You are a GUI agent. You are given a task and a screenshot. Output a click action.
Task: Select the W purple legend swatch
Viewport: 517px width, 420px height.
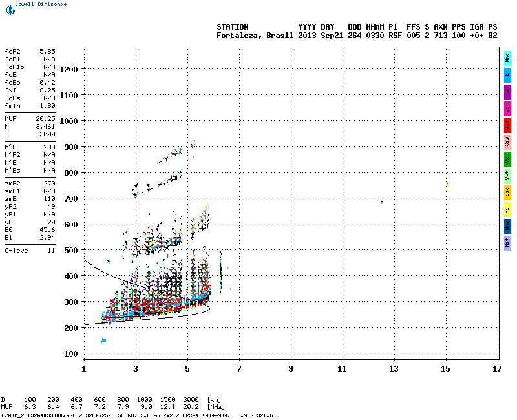tap(507, 91)
